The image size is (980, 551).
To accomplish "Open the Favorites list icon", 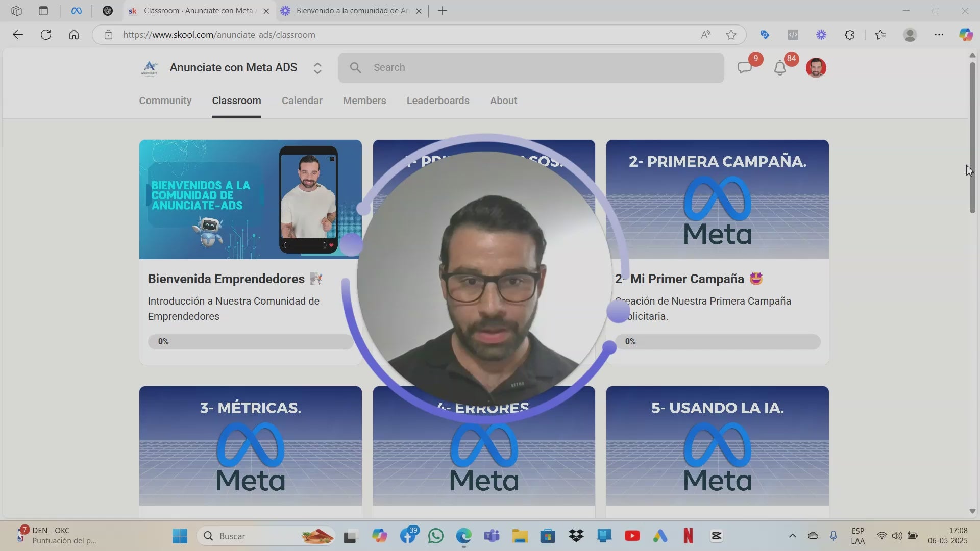I will pyautogui.click(x=880, y=35).
